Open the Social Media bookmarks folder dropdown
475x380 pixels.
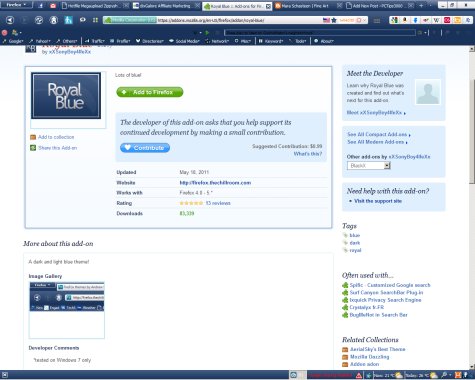(x=184, y=41)
